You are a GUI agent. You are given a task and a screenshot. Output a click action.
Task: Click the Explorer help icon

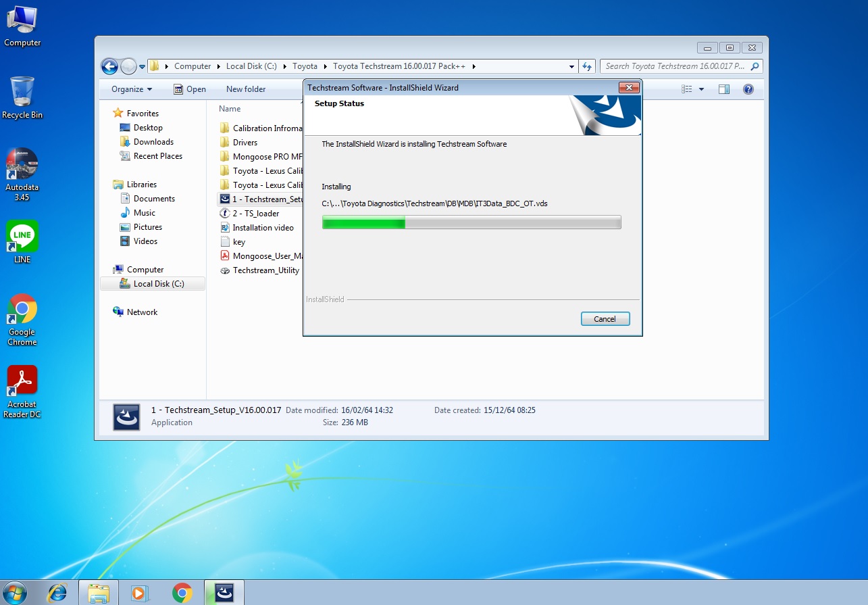click(x=748, y=89)
